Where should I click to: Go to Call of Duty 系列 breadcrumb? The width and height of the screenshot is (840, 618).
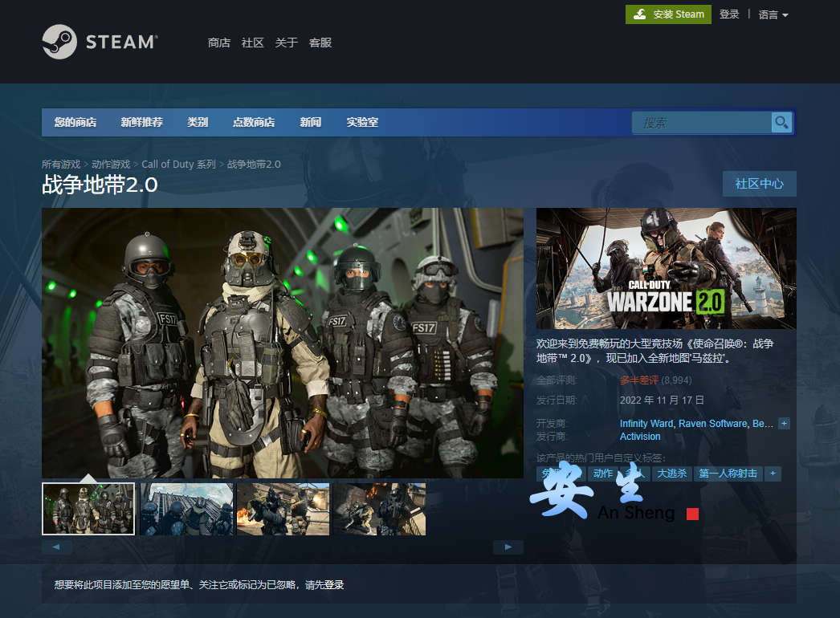pos(178,165)
